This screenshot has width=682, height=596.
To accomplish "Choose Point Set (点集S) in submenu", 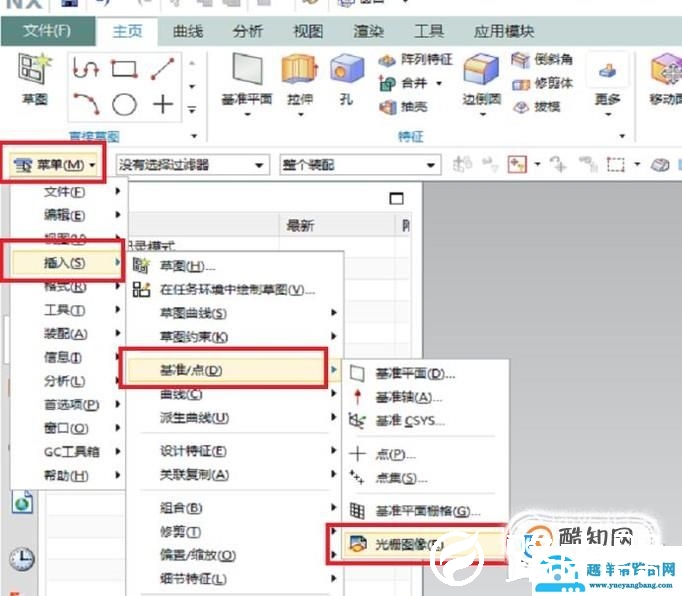I will pos(425,479).
